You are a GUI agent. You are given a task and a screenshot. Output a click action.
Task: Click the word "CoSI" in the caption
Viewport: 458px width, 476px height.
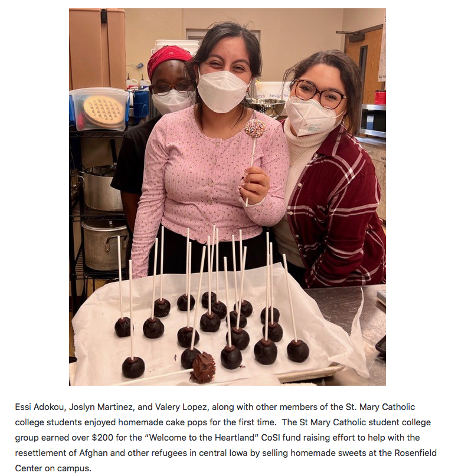pos(270,438)
